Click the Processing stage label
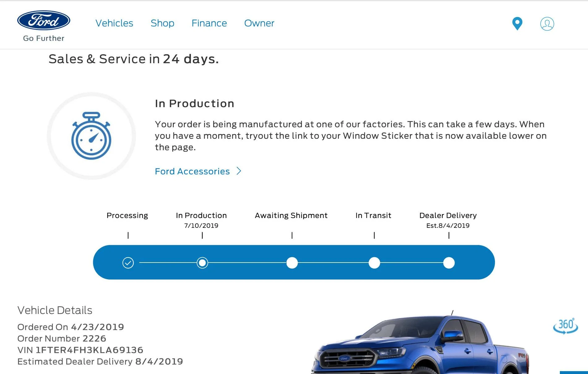Image resolution: width=588 pixels, height=374 pixels. point(127,215)
